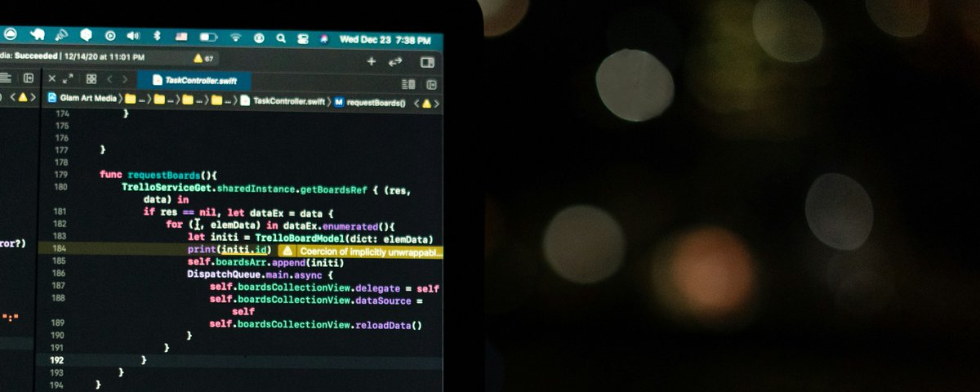This screenshot has height=392, width=980.
Task: Open Wi-Fi menu in the menu bar
Action: 236,38
